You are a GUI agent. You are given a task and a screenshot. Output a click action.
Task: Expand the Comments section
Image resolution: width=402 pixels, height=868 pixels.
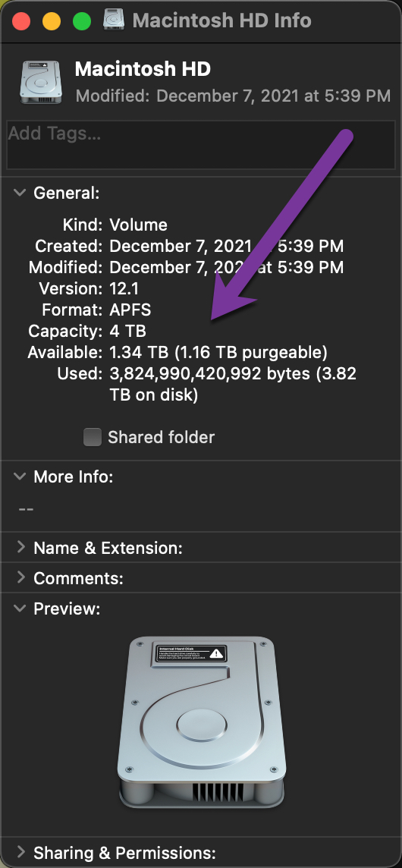click(20, 577)
